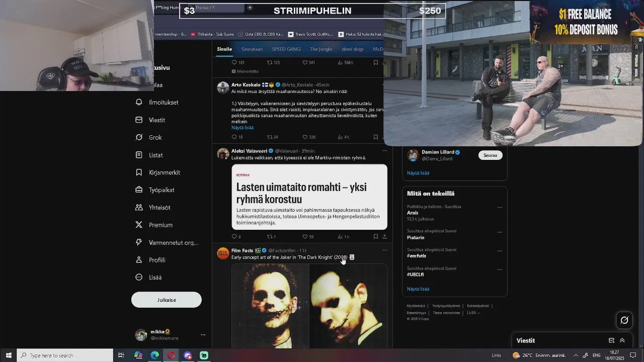Switch to the Seurataan tab

pyautogui.click(x=252, y=49)
